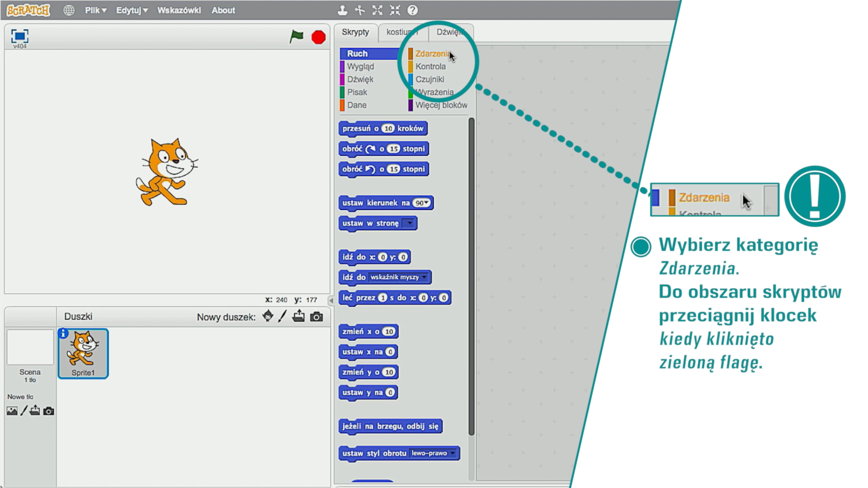Image resolution: width=868 pixels, height=488 pixels.
Task: Click the blocks palette vertical scrollbar
Action: click(472, 276)
